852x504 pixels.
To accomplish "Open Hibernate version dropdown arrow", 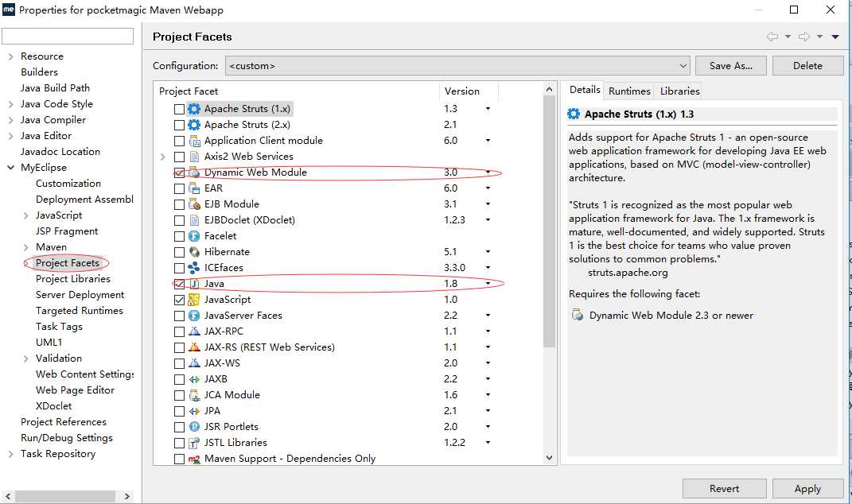I will tap(488, 251).
